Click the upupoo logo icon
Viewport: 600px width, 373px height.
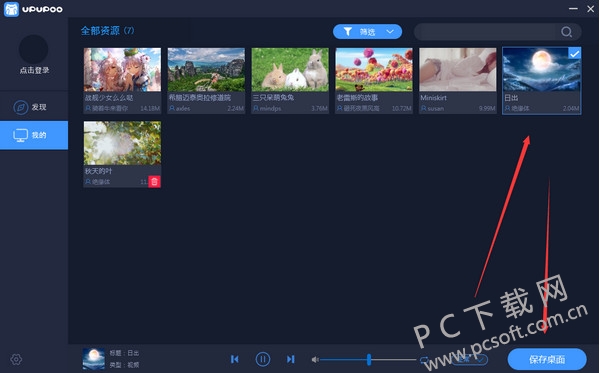pos(11,9)
